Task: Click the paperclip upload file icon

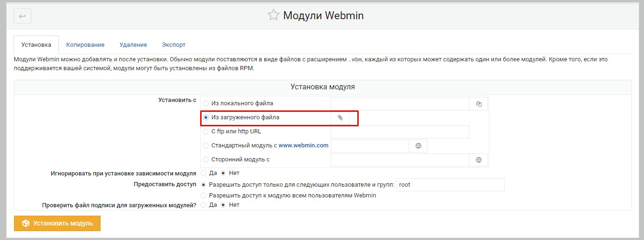Action: click(340, 118)
